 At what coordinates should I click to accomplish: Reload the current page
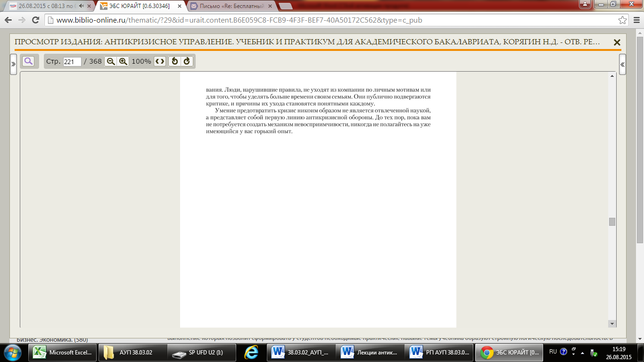point(35,20)
